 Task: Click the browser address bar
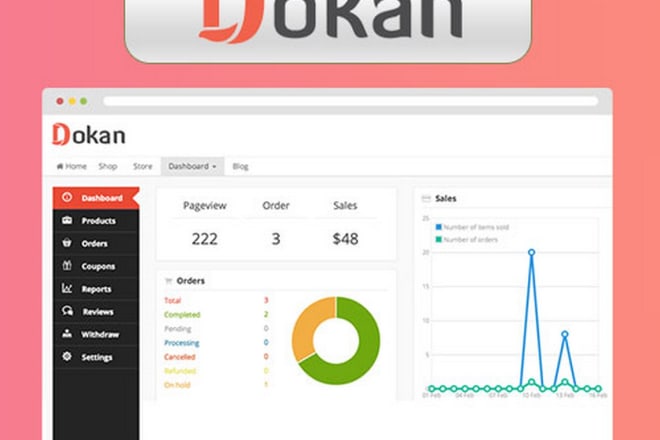351,101
